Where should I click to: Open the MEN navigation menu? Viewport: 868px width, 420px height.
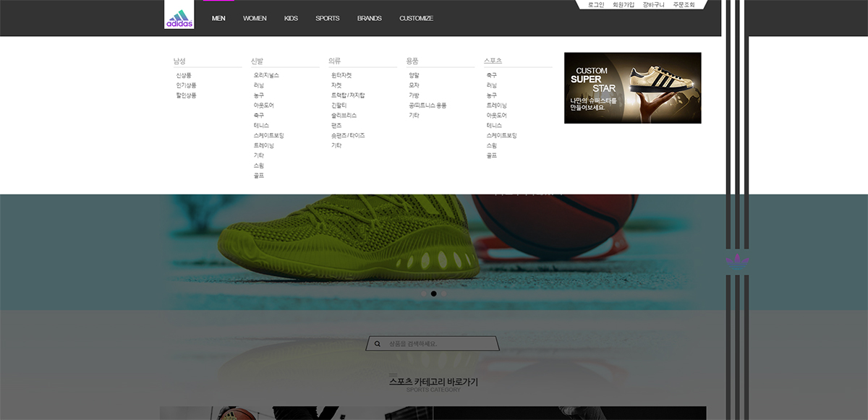(218, 18)
